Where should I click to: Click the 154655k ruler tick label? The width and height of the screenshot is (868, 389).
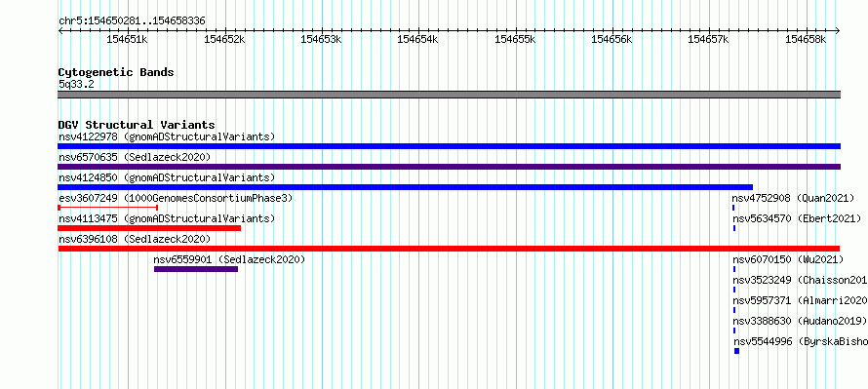[515, 39]
